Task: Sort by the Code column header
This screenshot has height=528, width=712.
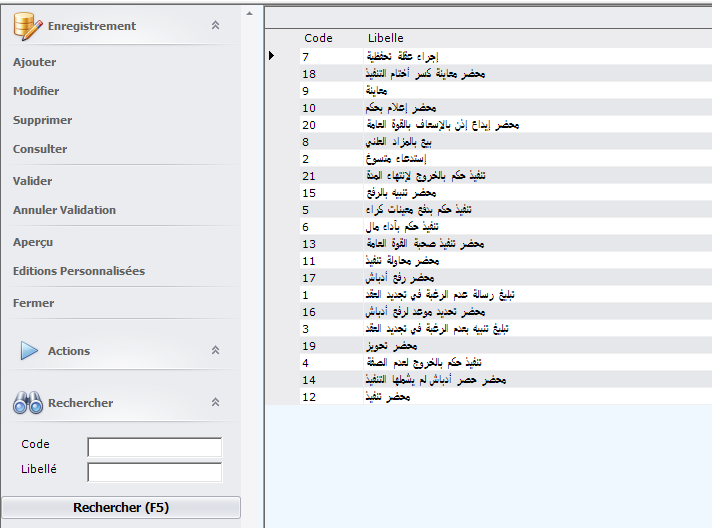Action: click(318, 38)
